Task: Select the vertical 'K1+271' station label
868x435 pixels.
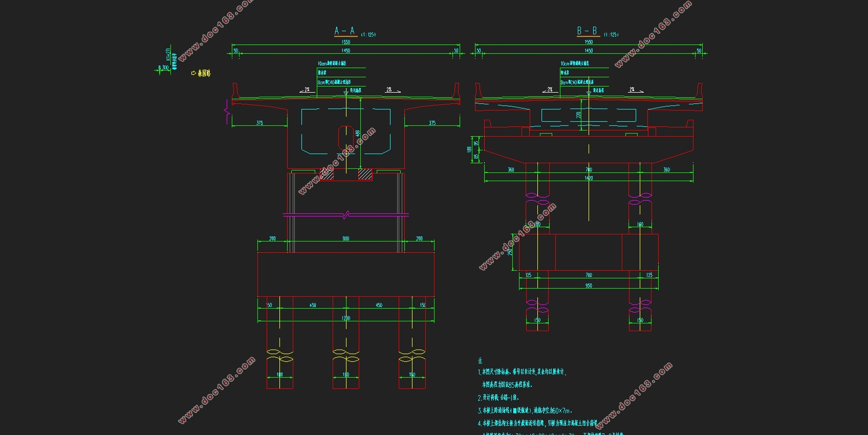Action: point(168,55)
